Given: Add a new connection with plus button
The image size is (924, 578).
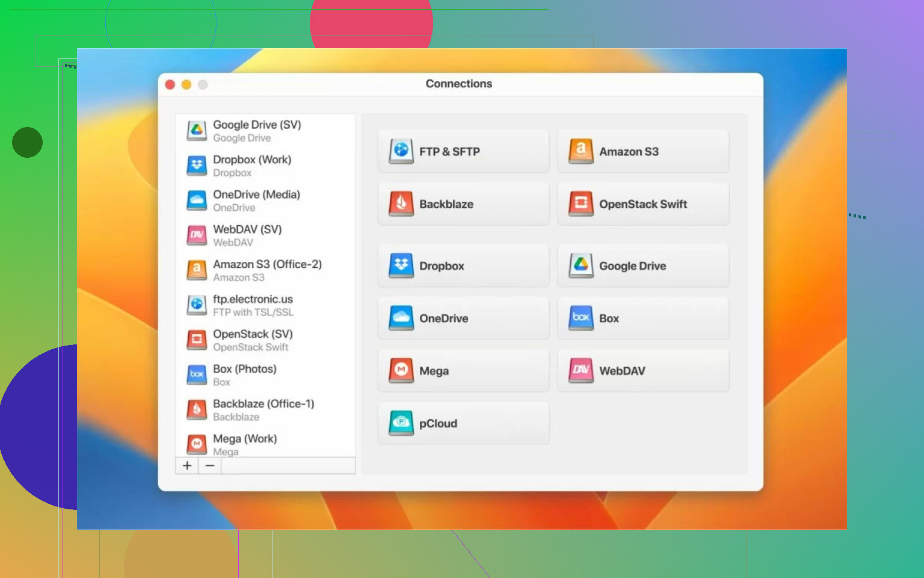Looking at the screenshot, I should pos(187,465).
